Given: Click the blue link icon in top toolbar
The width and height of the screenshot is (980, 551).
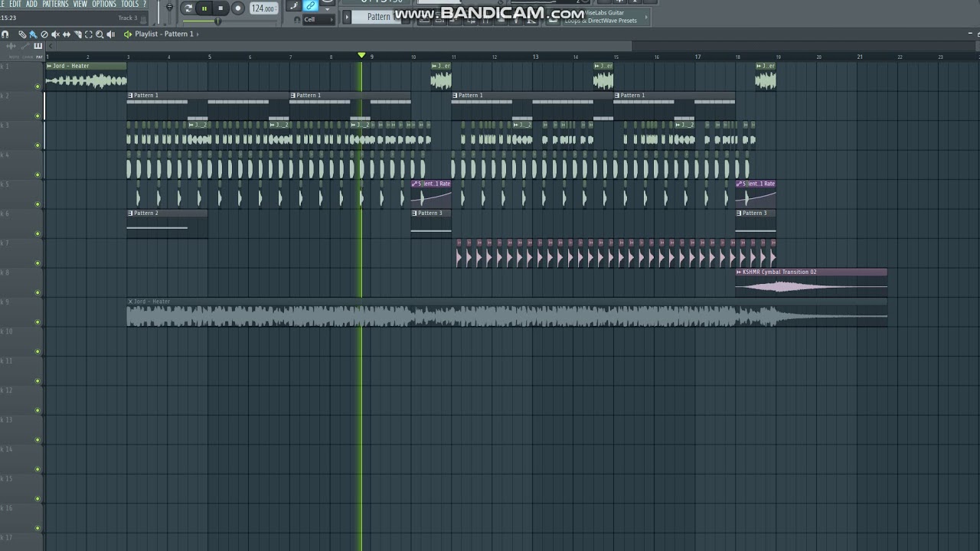Looking at the screenshot, I should click(311, 5).
